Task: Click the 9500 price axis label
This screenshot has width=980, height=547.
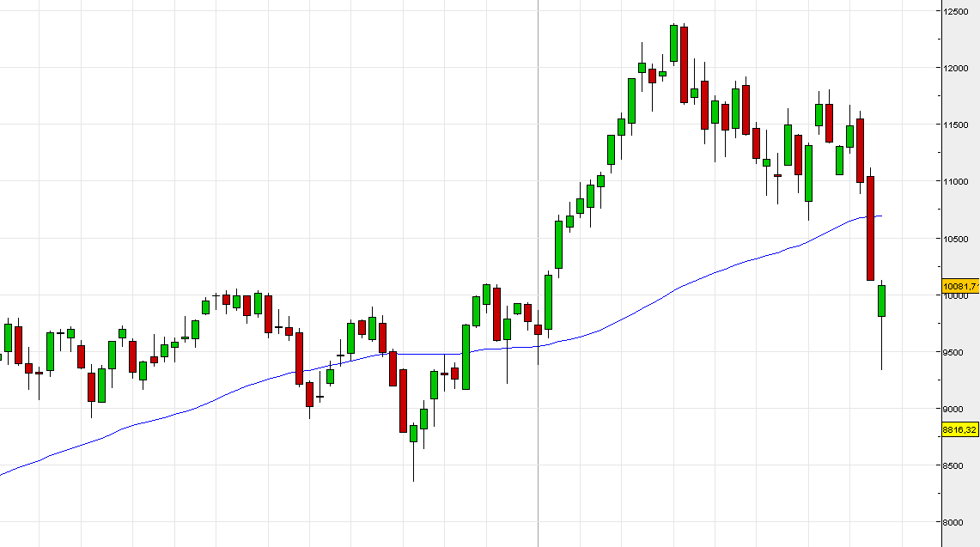Action: (958, 352)
